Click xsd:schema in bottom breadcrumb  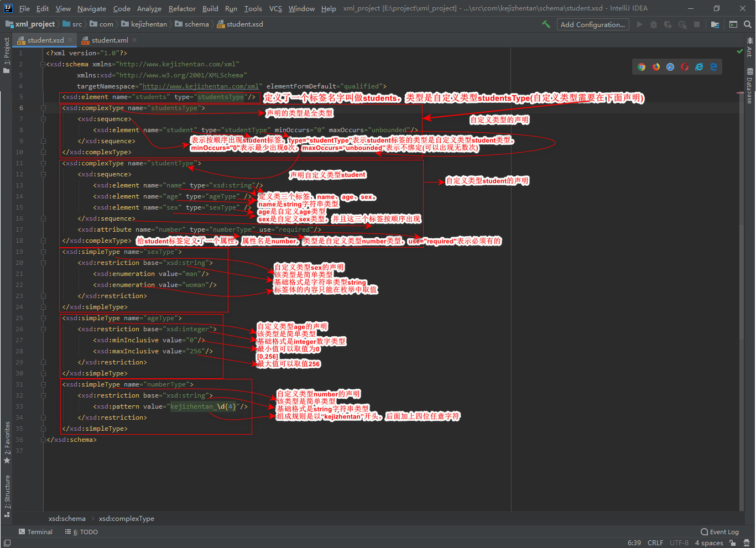pos(67,519)
